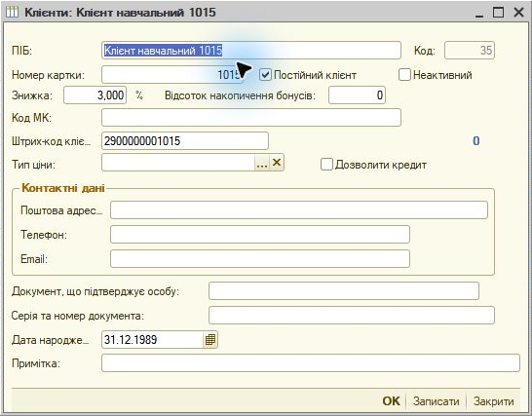Click the Знижка label
532x416 pixels.
coord(32,95)
